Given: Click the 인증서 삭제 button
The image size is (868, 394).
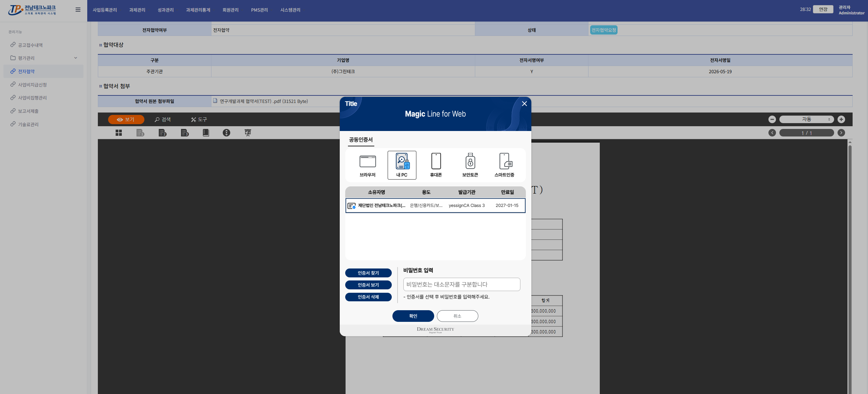Looking at the screenshot, I should 368,297.
